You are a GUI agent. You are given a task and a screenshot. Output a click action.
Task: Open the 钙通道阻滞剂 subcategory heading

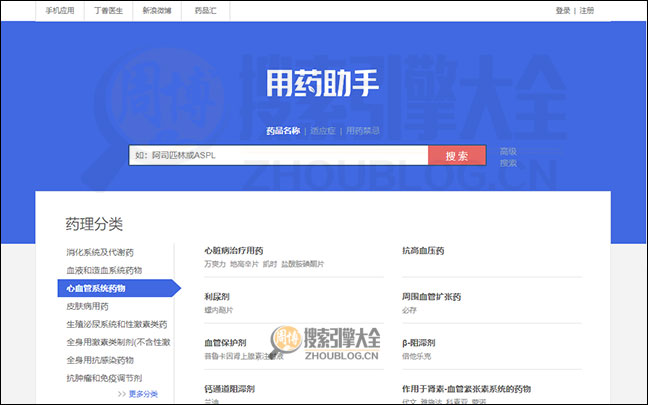pos(229,389)
